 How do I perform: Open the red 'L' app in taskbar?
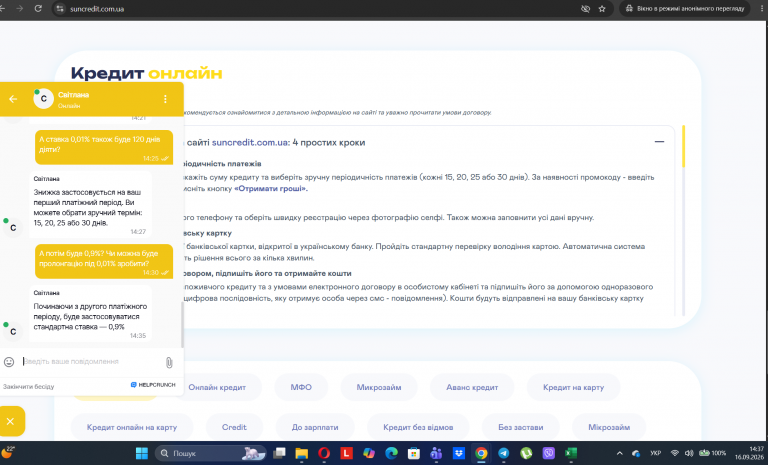pyautogui.click(x=346, y=453)
